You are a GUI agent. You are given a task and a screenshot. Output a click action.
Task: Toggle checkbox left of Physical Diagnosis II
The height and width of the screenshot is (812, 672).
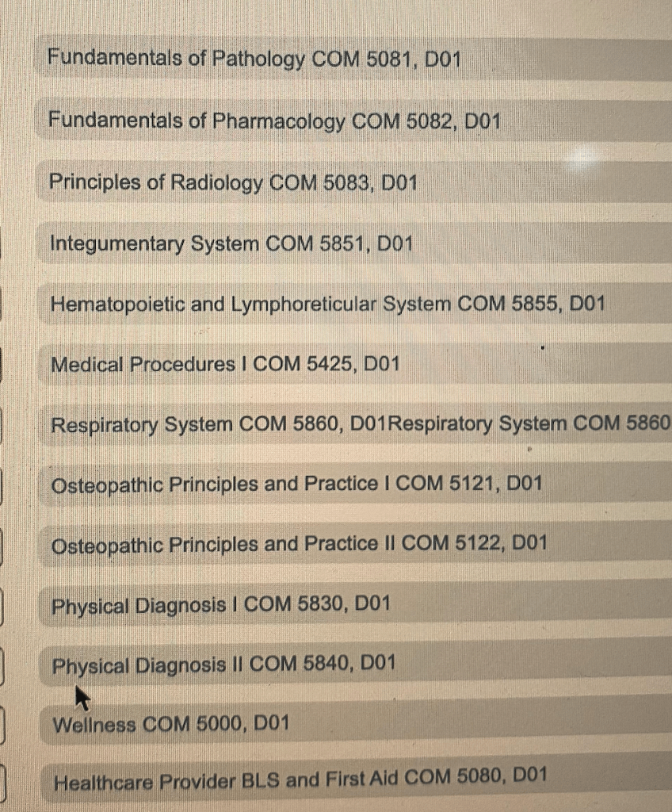tap(2, 666)
